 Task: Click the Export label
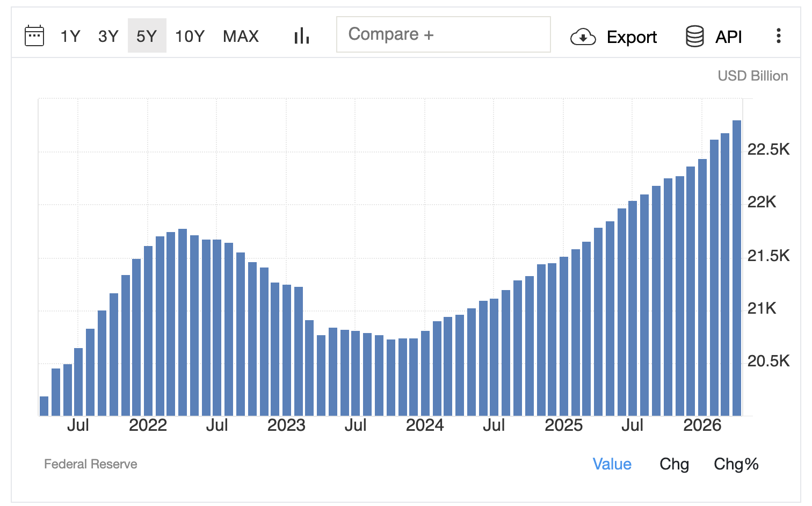point(632,37)
